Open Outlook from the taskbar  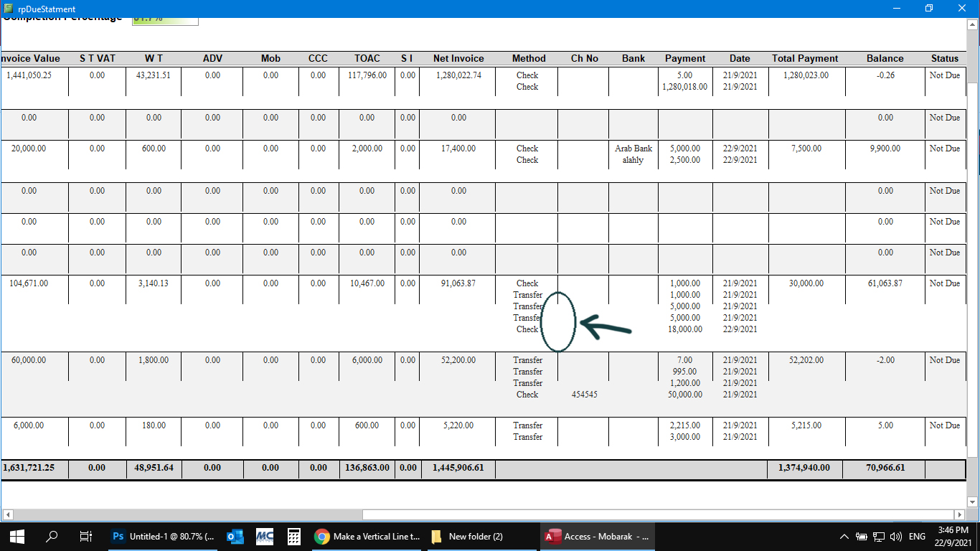[x=235, y=536]
